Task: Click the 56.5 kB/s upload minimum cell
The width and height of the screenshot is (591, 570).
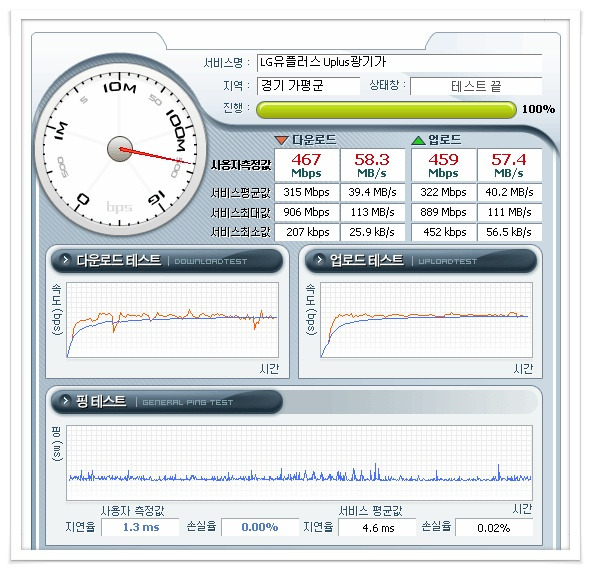Action: coord(510,232)
